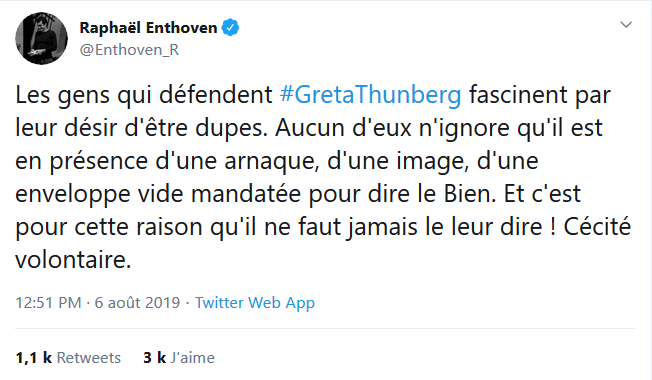This screenshot has width=652, height=380.
Task: Click the blue verified badge
Action: tap(230, 28)
